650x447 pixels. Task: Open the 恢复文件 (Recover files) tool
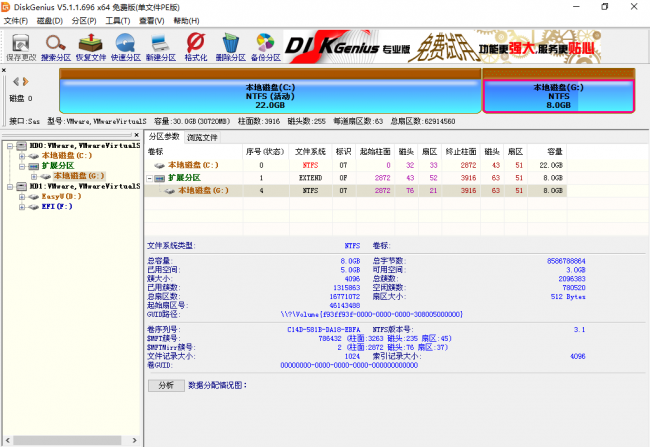(91, 47)
